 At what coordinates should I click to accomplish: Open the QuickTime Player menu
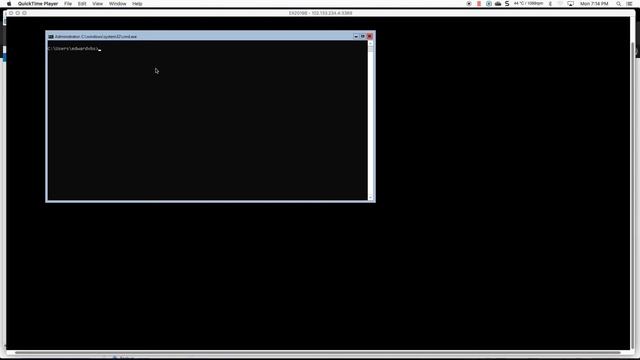point(38,4)
